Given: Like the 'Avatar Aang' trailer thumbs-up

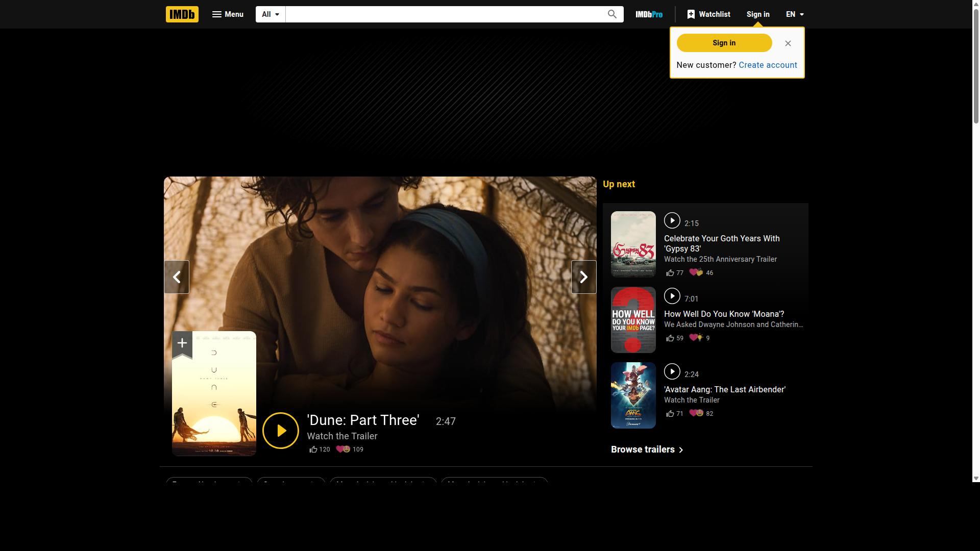Looking at the screenshot, I should [x=670, y=414].
